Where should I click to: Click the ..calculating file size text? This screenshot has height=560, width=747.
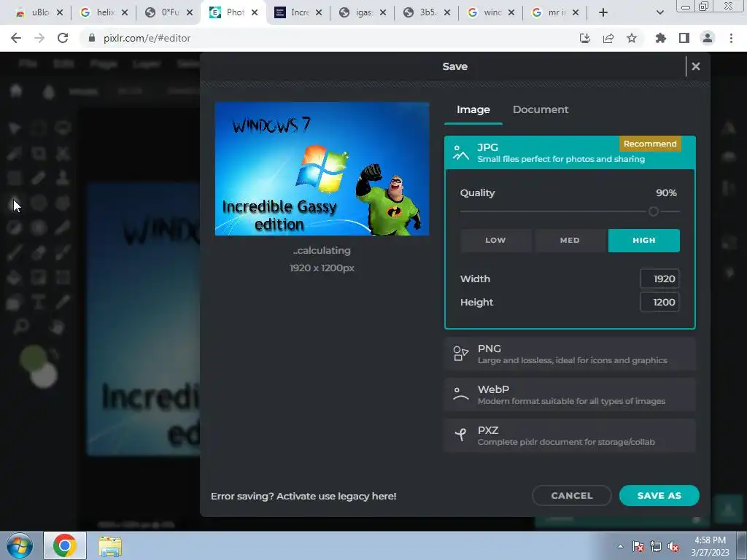click(322, 251)
